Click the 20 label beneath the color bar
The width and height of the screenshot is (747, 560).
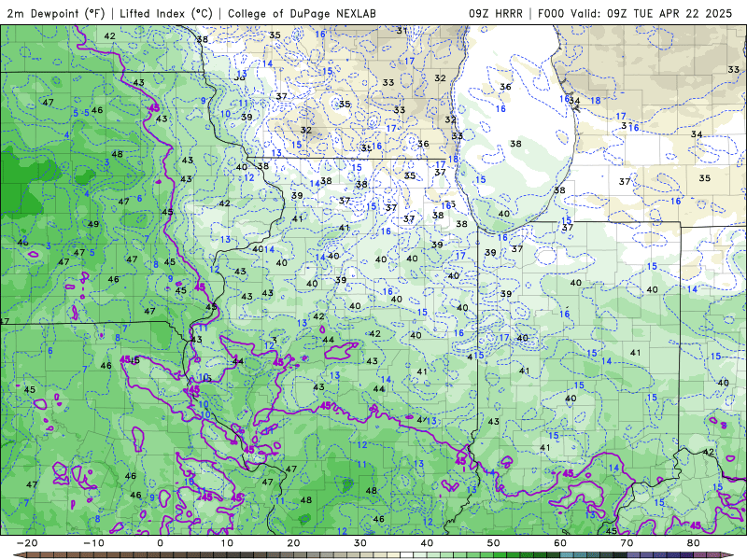tap(293, 543)
